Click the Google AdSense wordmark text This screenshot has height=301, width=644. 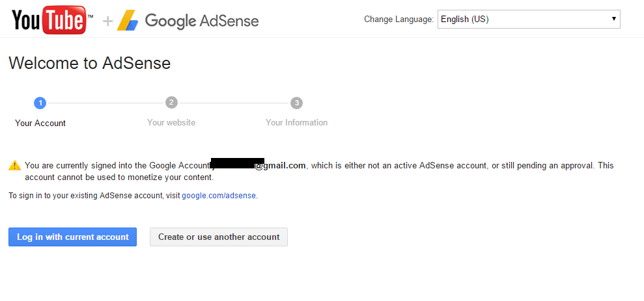[202, 21]
